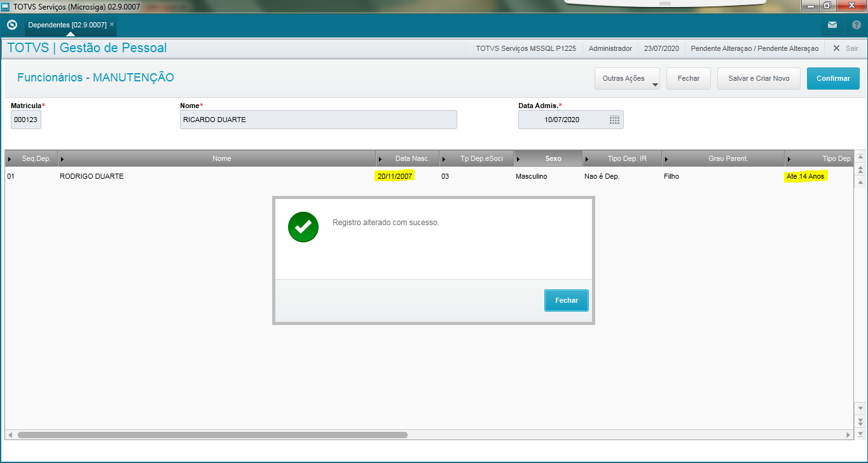Image resolution: width=868 pixels, height=463 pixels.
Task: Click the horizontal scrollbar left arrow
Action: click(x=10, y=435)
